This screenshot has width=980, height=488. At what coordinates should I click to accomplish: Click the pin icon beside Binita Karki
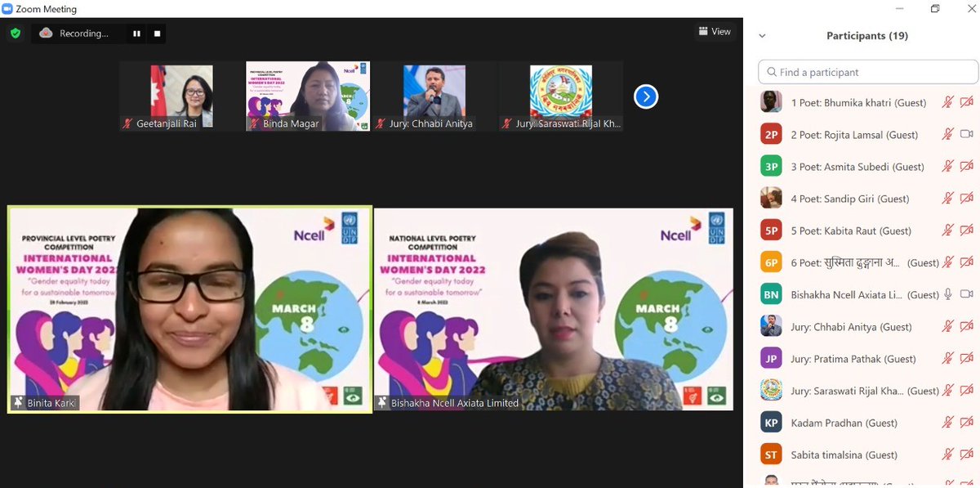point(17,402)
